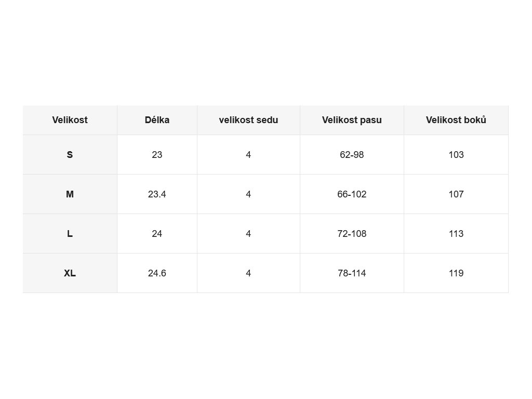This screenshot has width=532, height=399.
Task: Click the Velikost boků header
Action: coord(456,120)
